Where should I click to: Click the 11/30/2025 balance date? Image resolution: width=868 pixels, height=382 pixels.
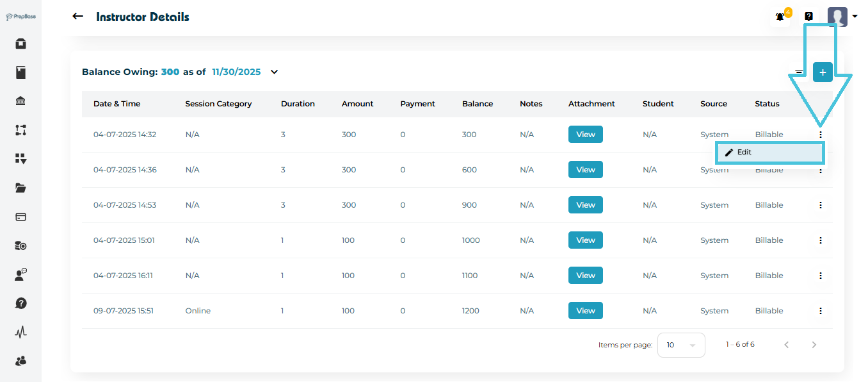tap(236, 72)
